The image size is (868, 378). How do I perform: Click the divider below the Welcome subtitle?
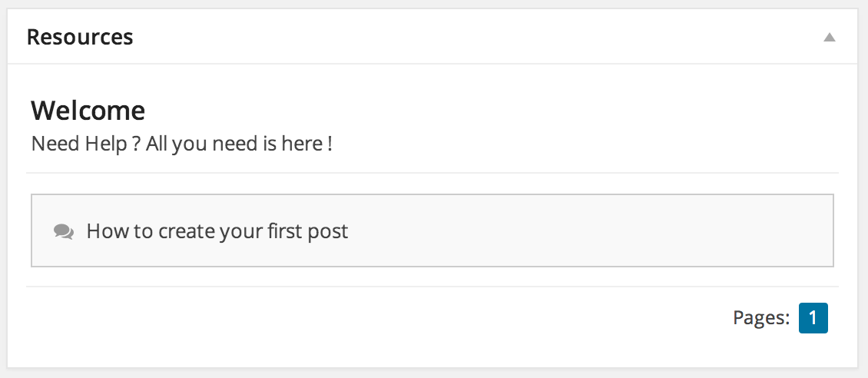pos(432,173)
